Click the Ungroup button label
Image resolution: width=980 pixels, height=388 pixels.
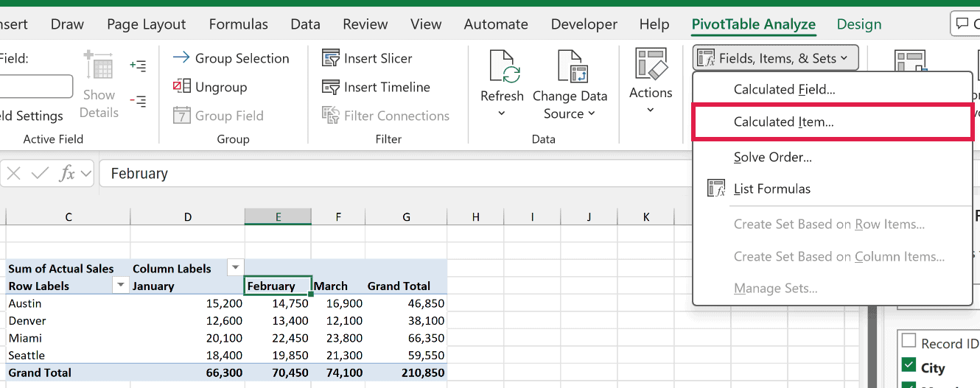coord(221,87)
